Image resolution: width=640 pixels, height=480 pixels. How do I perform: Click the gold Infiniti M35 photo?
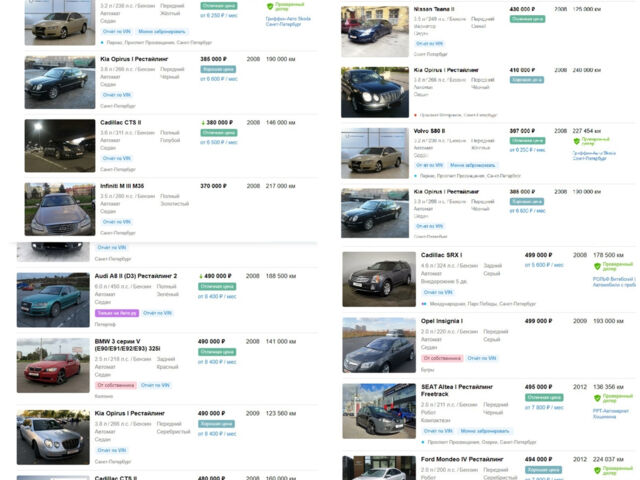click(x=60, y=209)
